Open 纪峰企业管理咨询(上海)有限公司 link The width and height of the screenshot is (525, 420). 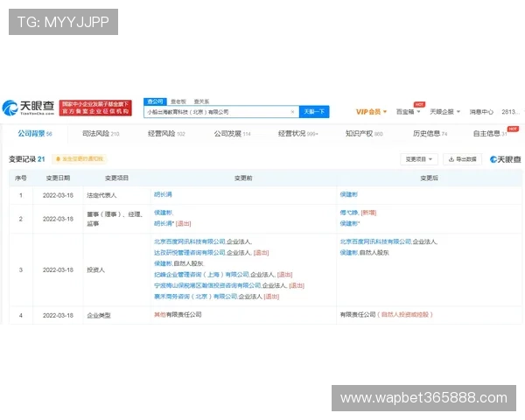201,275
